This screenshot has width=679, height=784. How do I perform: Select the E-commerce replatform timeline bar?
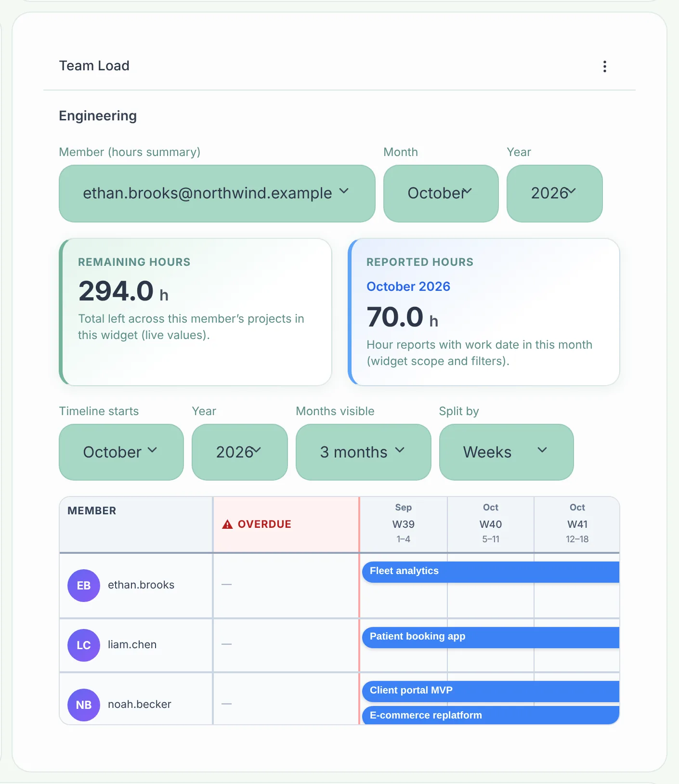[491, 715]
